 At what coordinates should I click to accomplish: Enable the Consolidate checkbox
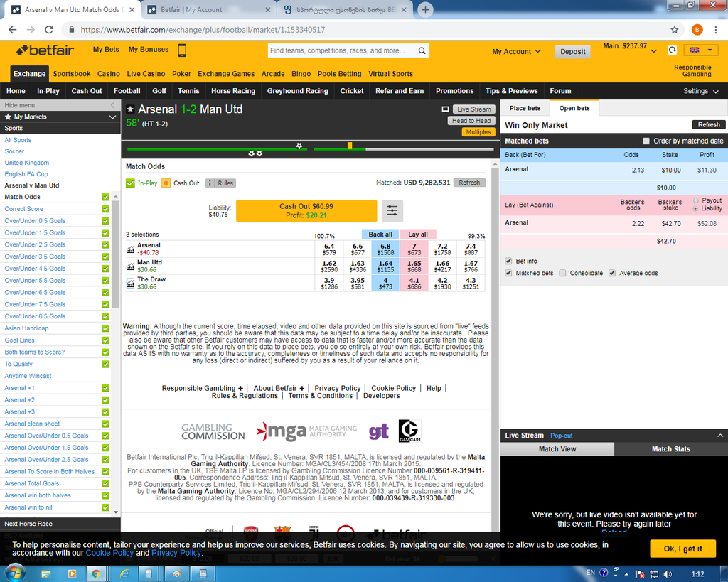click(x=563, y=274)
